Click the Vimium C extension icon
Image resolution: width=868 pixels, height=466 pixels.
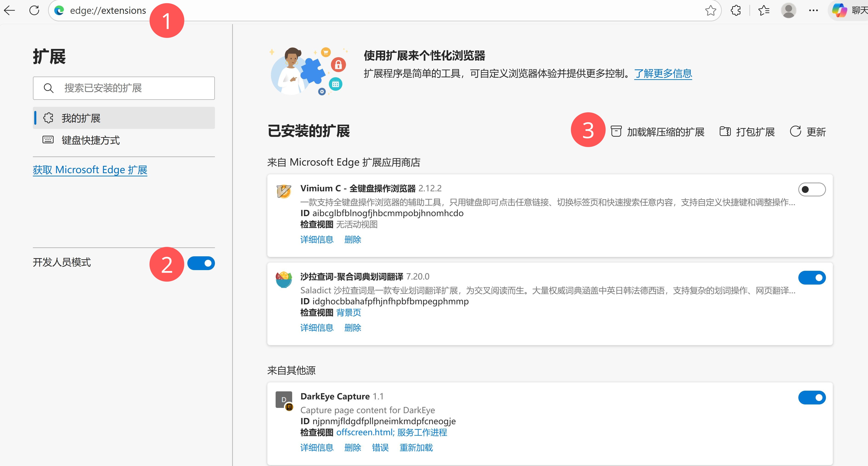pyautogui.click(x=284, y=191)
